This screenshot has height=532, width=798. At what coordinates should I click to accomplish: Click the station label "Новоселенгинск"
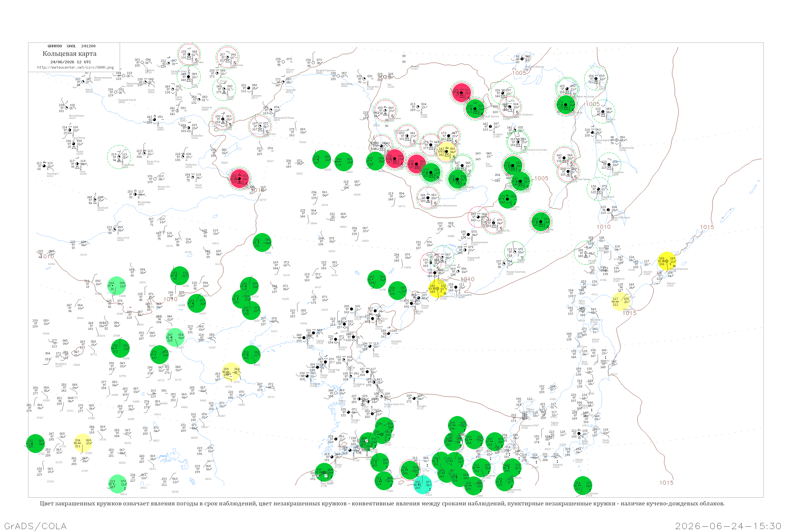pyautogui.click(x=103, y=78)
